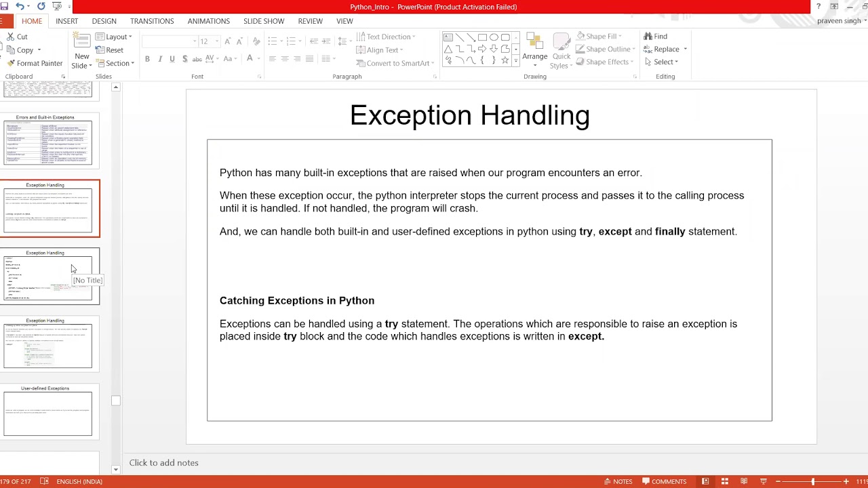Viewport: 868px width, 488px height.
Task: Toggle Underline formatting
Action: click(x=172, y=59)
